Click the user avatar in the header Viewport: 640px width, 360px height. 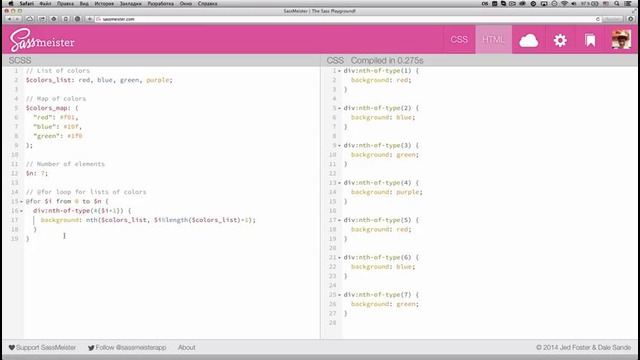(x=621, y=40)
